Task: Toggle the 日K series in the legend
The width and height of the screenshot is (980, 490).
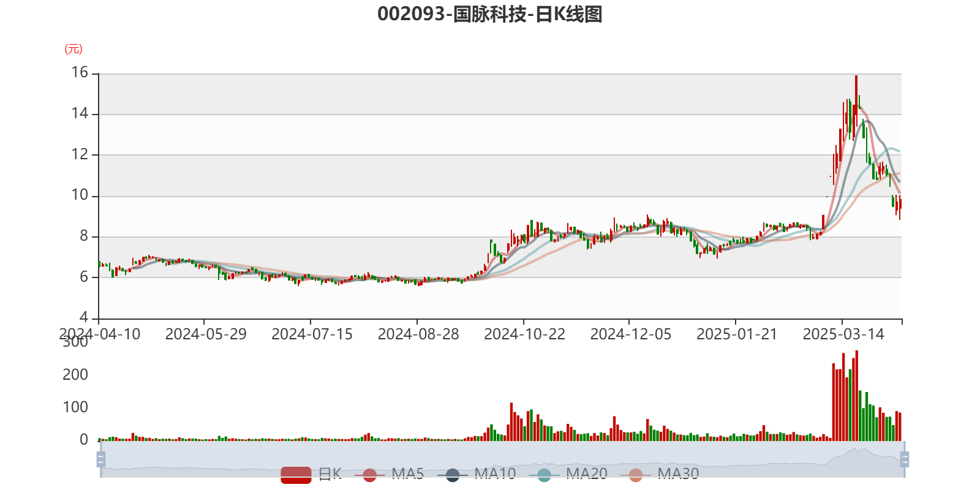Action: coord(311,474)
